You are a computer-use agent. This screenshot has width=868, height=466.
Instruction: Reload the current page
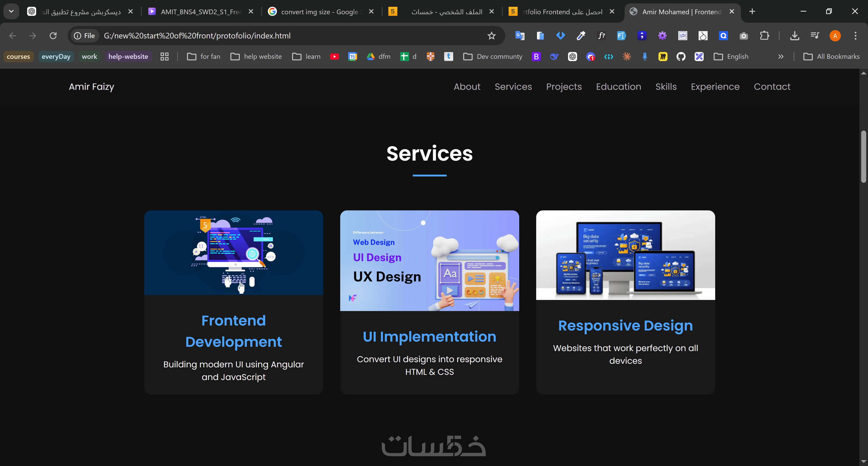point(53,36)
